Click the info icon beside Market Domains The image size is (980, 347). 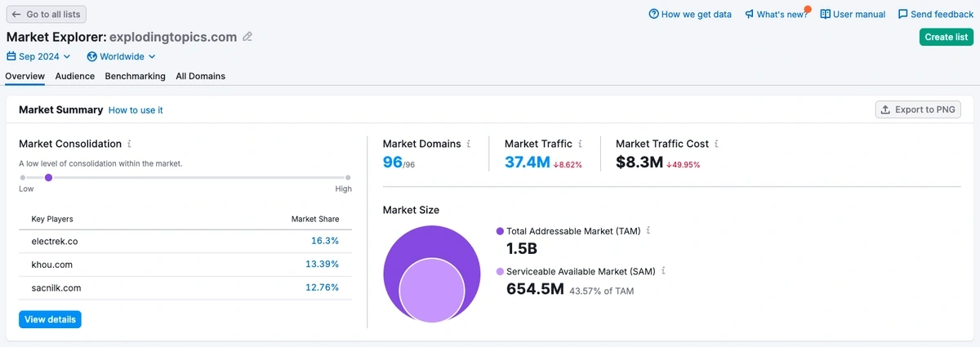(468, 144)
